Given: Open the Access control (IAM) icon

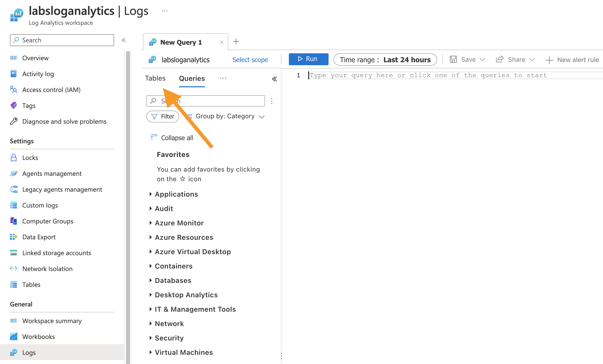Looking at the screenshot, I should pyautogui.click(x=13, y=90).
